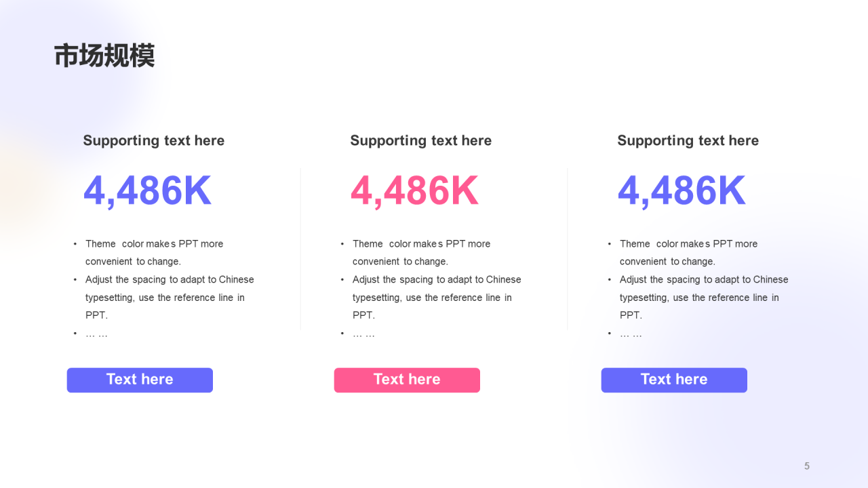Click the third column's "Supporting text here" heading
This screenshot has width=868, height=488.
tap(688, 141)
